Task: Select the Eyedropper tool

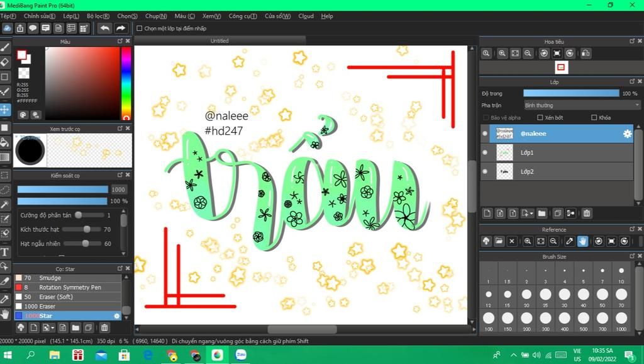Action: tap(5, 299)
